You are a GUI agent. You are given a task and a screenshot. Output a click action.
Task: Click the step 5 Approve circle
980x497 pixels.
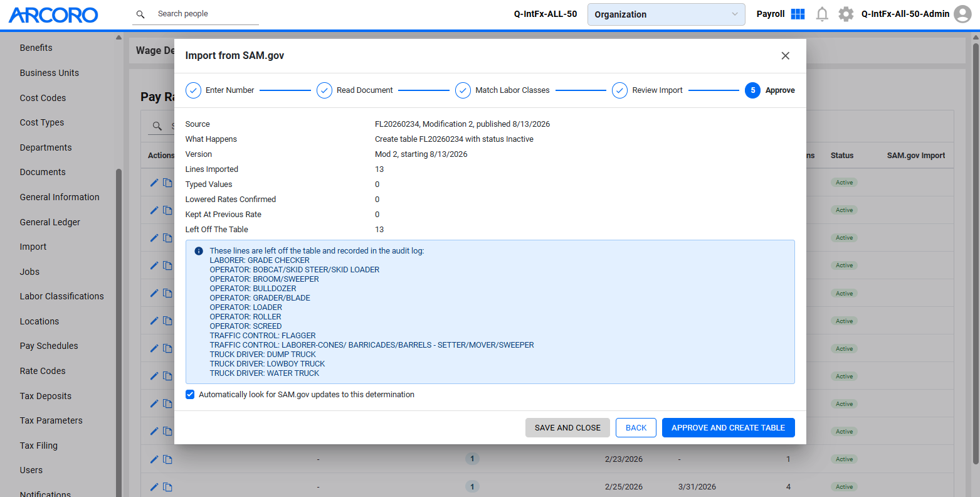click(x=752, y=90)
